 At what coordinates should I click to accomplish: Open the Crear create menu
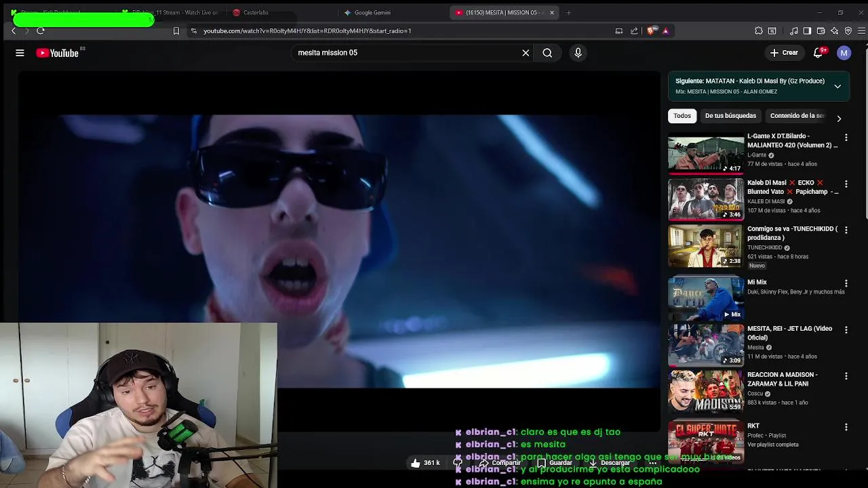(784, 53)
